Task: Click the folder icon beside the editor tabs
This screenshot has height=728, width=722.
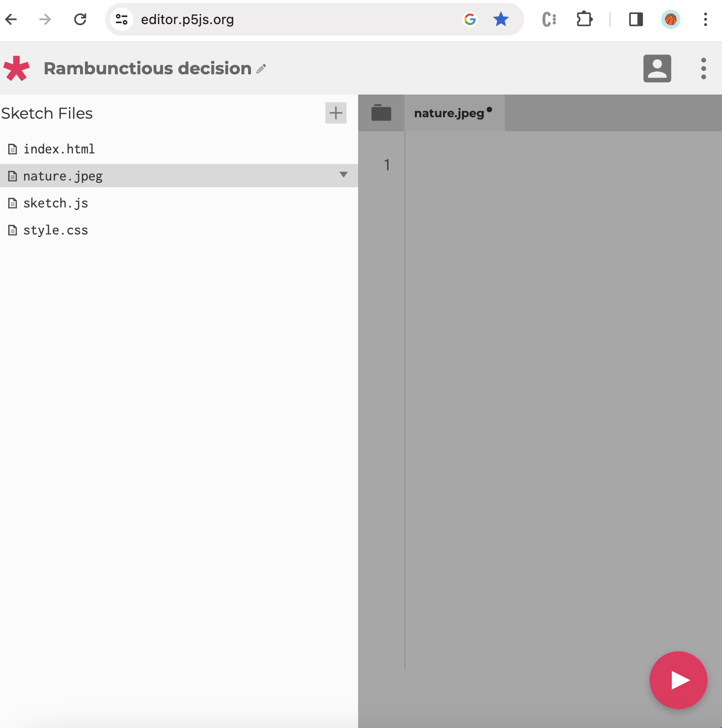Action: 381,112
